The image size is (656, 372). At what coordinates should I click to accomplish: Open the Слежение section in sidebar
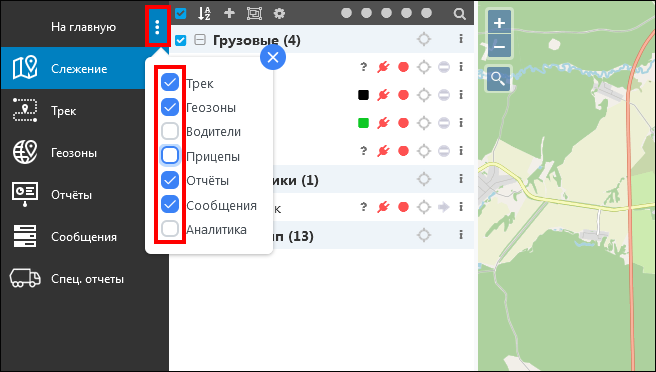tap(85, 68)
